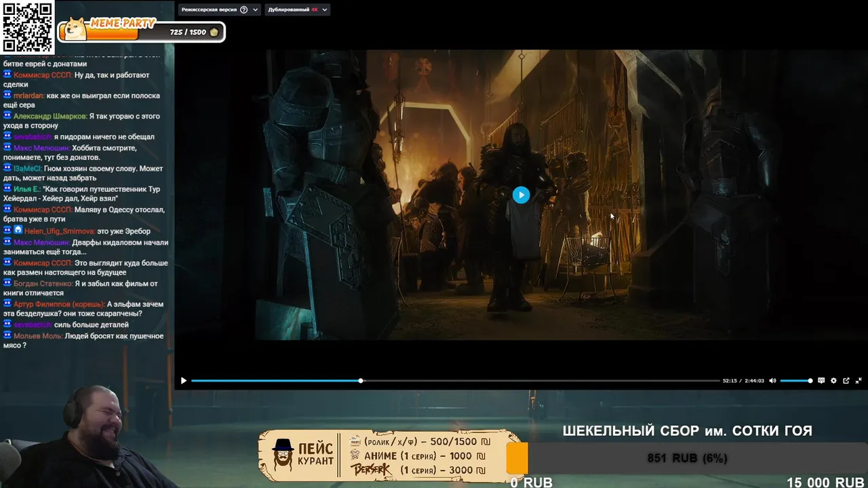The width and height of the screenshot is (868, 488).
Task: Click the big blue play button on the video
Action: click(x=521, y=195)
